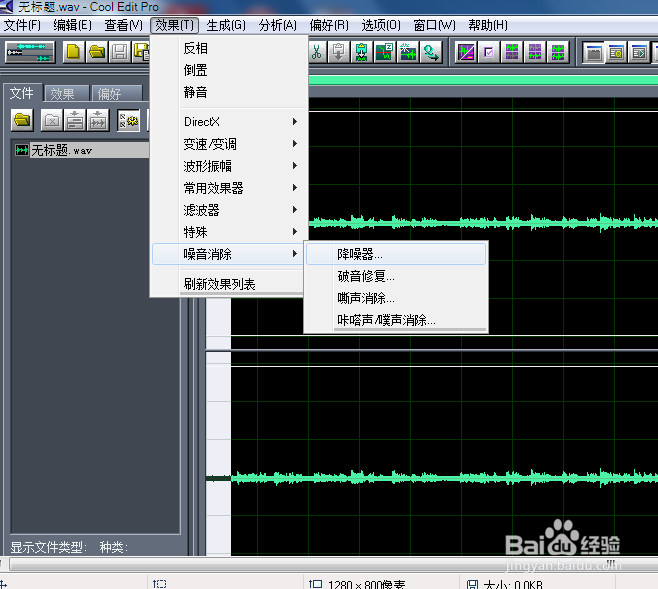
Task: Choose 咔嗒声/噗声消除... from the submenu
Action: pyautogui.click(x=396, y=320)
